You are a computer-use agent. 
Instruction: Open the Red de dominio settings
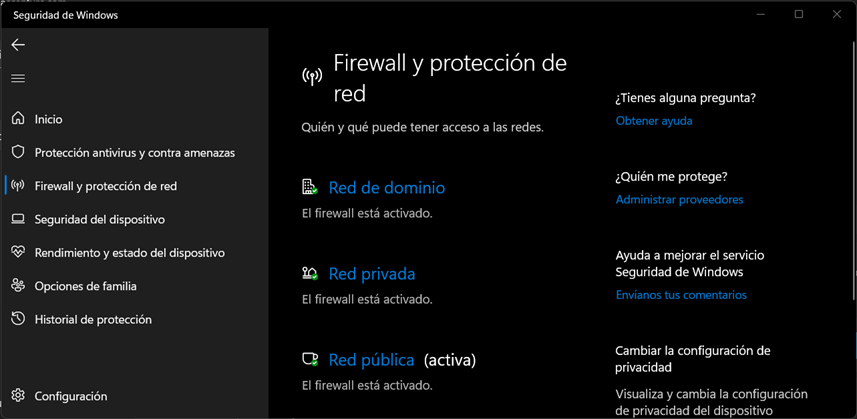386,188
